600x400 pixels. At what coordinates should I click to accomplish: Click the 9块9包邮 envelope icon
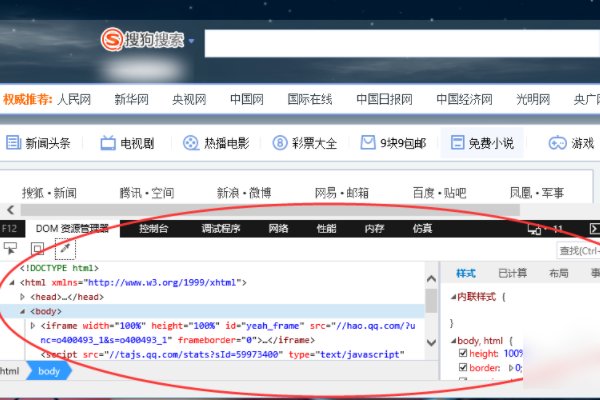(368, 143)
